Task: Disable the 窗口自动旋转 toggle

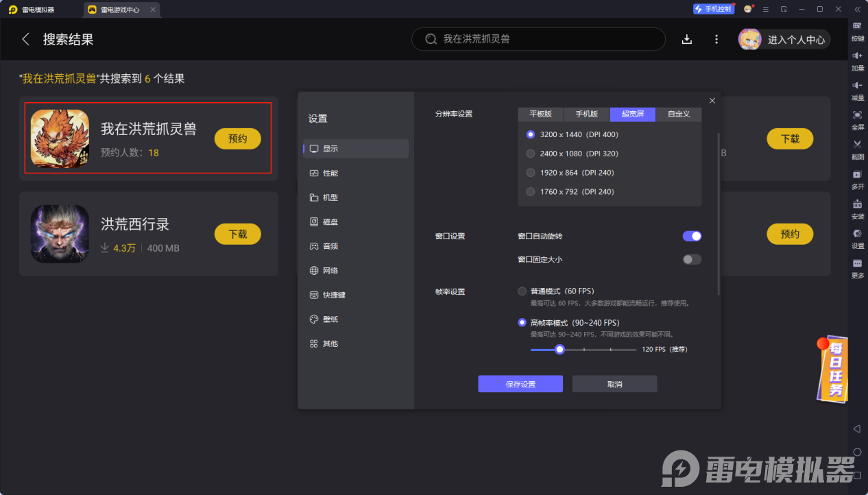Action: point(692,236)
